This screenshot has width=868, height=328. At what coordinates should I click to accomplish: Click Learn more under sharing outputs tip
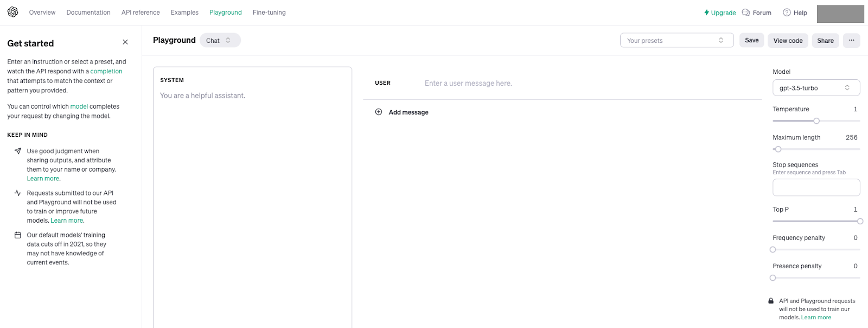(x=43, y=179)
